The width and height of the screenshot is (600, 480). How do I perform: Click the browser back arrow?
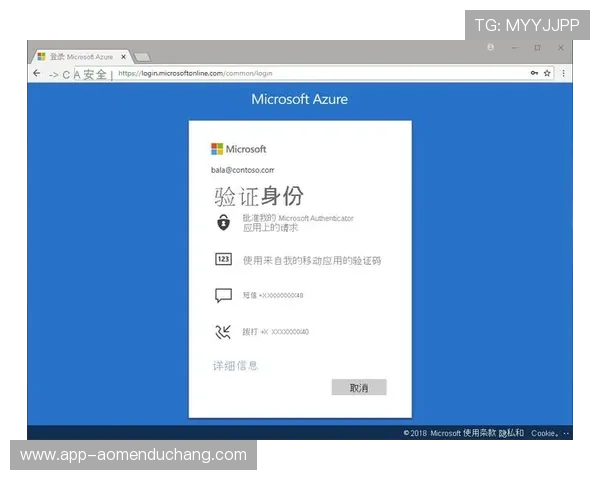click(37, 74)
